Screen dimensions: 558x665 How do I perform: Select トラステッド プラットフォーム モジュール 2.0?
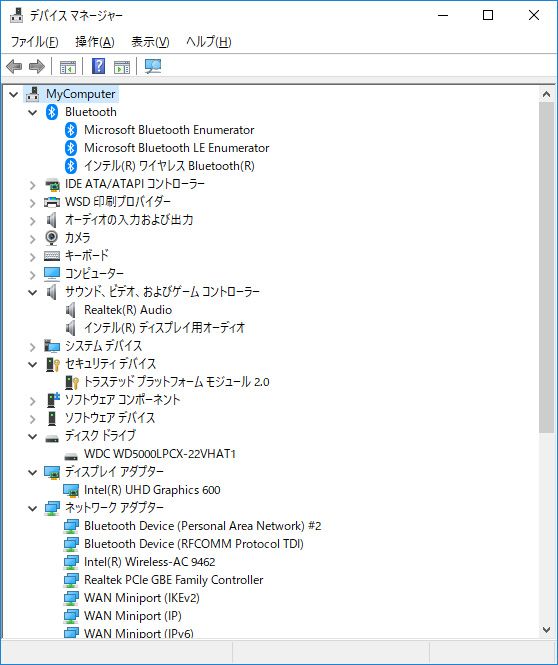coord(176,382)
